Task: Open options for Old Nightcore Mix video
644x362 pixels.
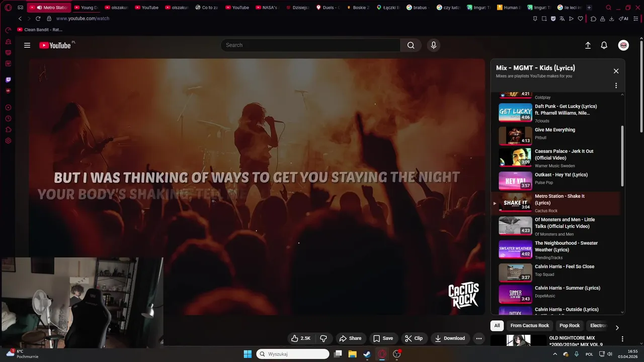Action: [622, 339]
